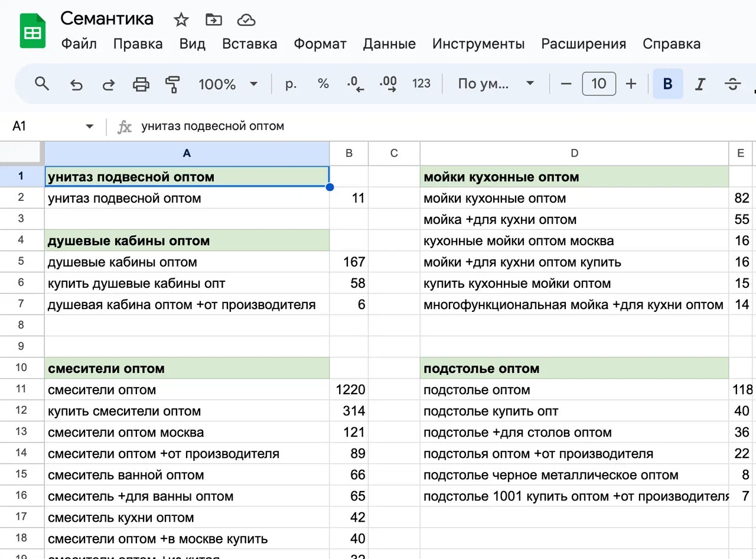Open the 123 number formats menu

[x=421, y=84]
